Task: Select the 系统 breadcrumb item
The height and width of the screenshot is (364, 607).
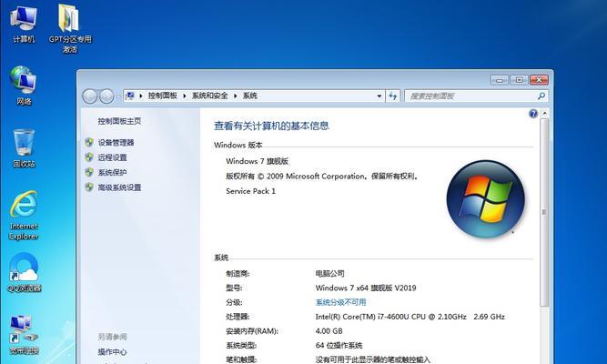Action: [249, 96]
